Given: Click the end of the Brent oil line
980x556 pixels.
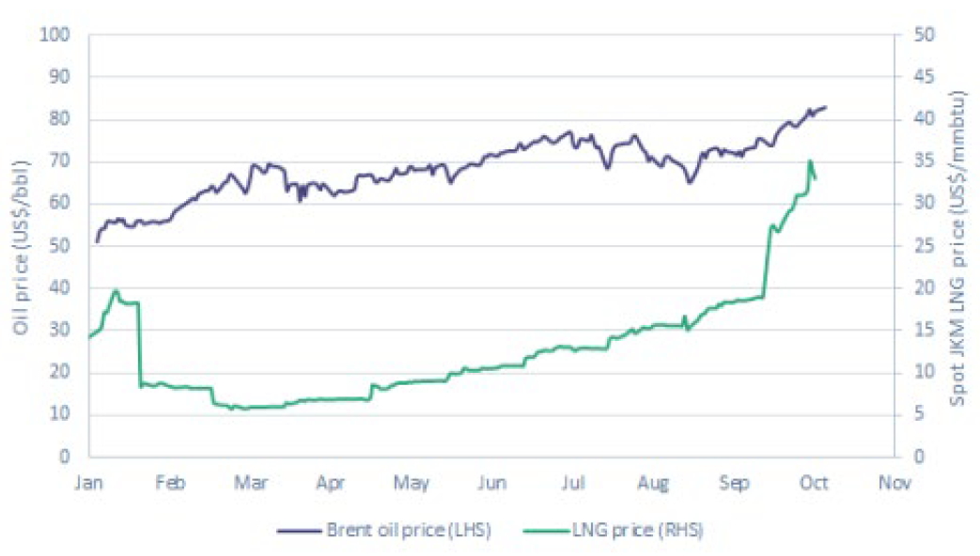Looking at the screenshot, I should (826, 107).
